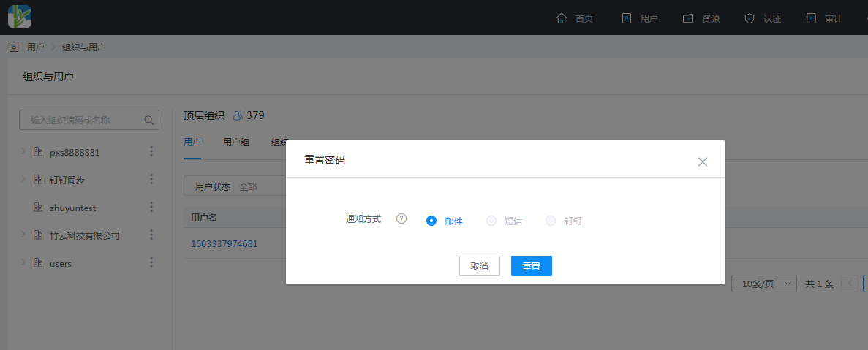868x350 pixels.
Task: Click the 顶层组织 heading
Action: point(204,115)
